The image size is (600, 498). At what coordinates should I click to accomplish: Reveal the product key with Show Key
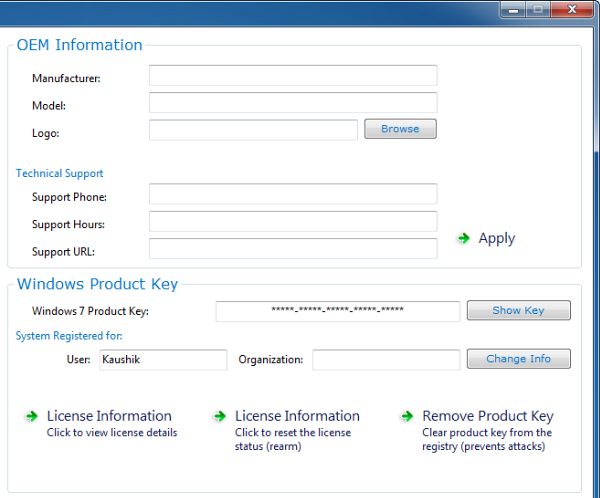pos(518,310)
